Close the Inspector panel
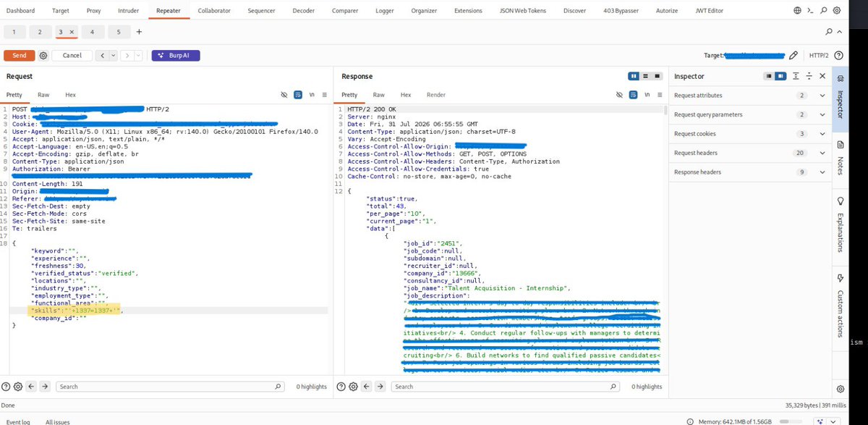The image size is (868, 425). tap(821, 76)
